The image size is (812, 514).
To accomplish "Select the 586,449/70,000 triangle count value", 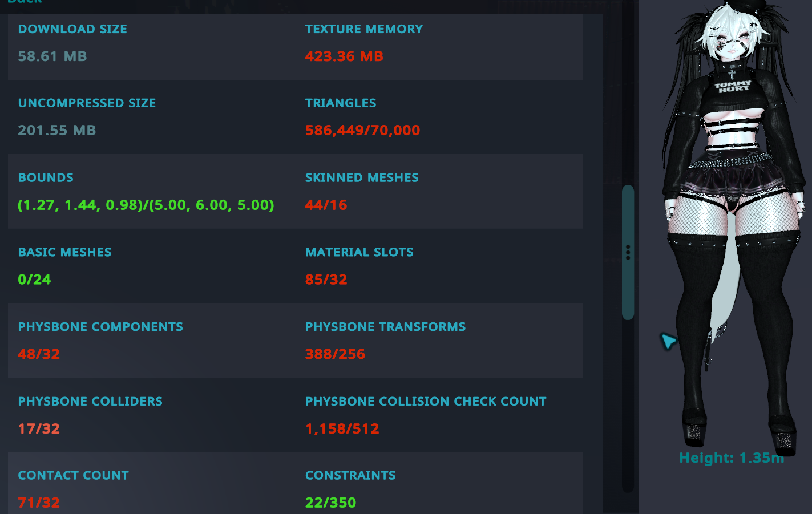I will click(362, 131).
